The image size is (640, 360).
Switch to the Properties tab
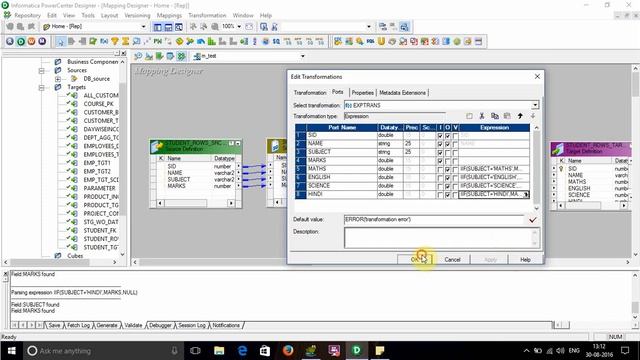(x=362, y=93)
